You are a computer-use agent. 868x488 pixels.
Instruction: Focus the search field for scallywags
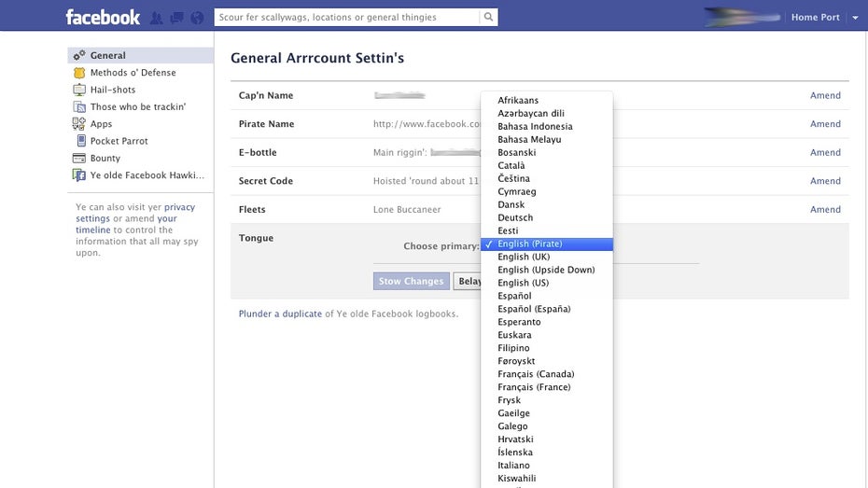346,17
